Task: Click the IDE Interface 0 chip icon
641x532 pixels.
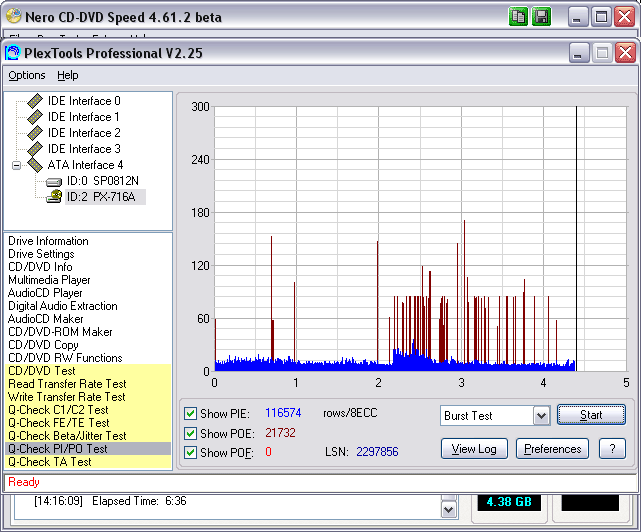Action: pyautogui.click(x=35, y=101)
